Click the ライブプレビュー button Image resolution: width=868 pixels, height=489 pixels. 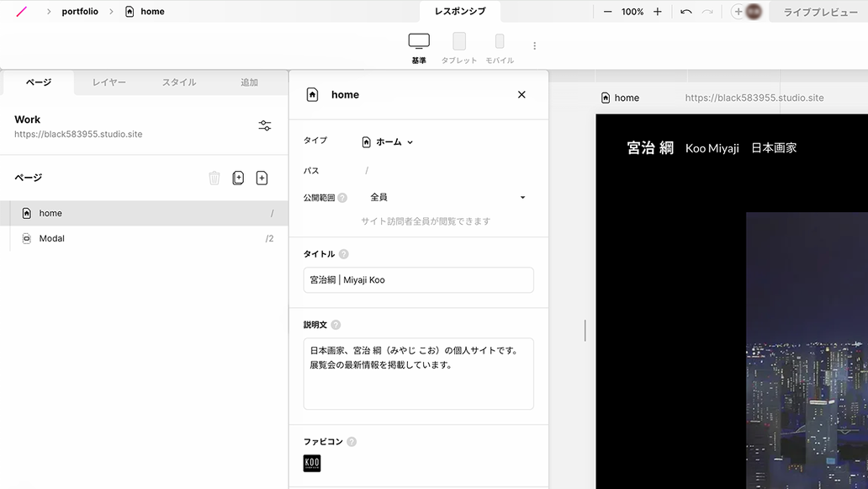[x=820, y=12]
